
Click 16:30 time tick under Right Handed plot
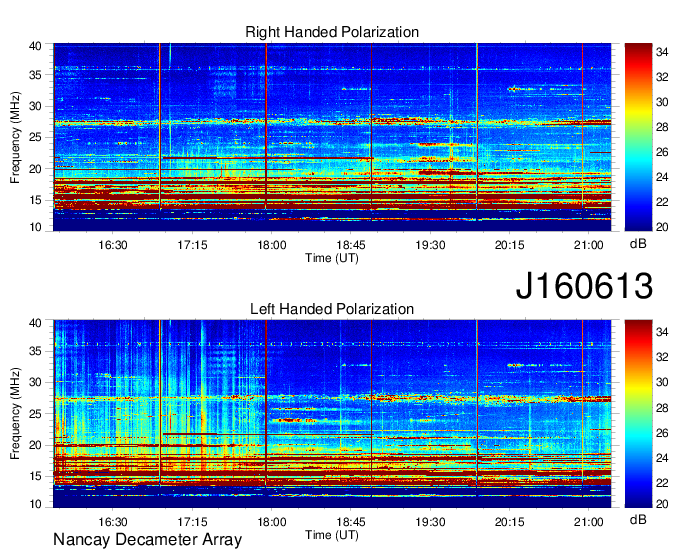pos(113,245)
